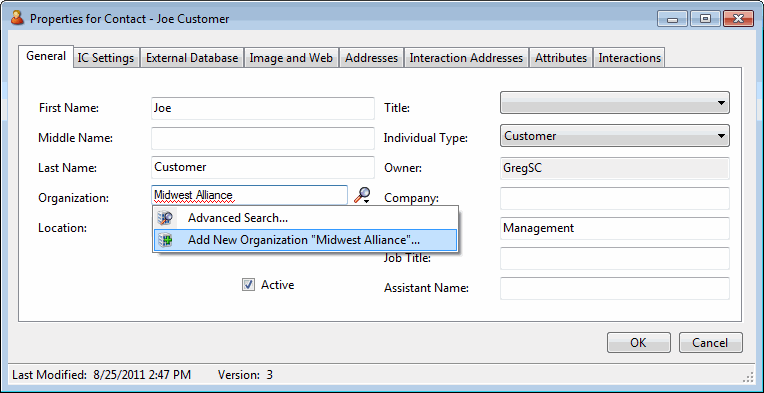Switch to the IC Settings tab

point(106,58)
